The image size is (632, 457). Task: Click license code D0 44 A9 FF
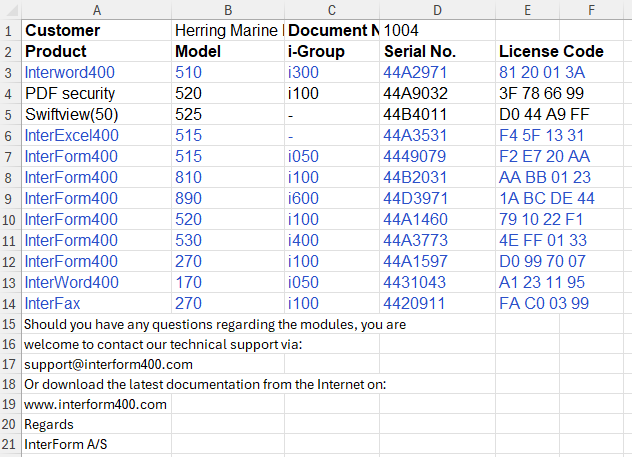point(559,114)
